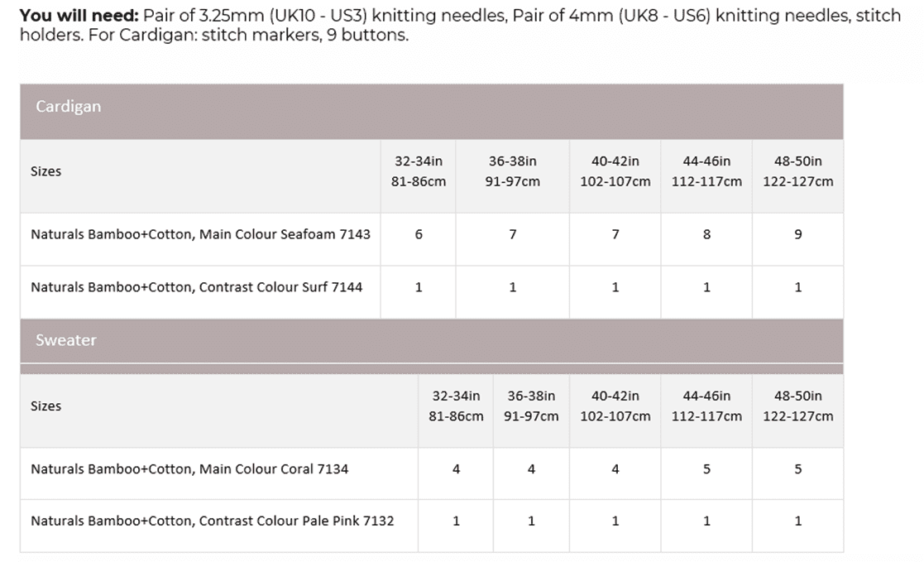Click the Sweater section header bar

431,340
